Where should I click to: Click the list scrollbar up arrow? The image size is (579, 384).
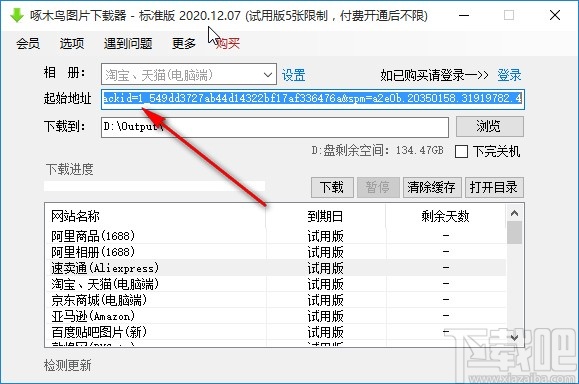[514, 213]
